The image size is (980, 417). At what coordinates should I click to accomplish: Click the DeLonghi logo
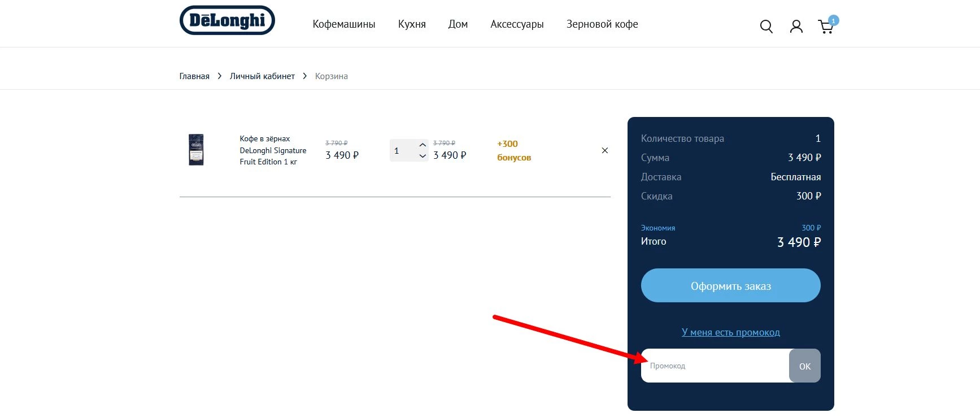pos(227,21)
